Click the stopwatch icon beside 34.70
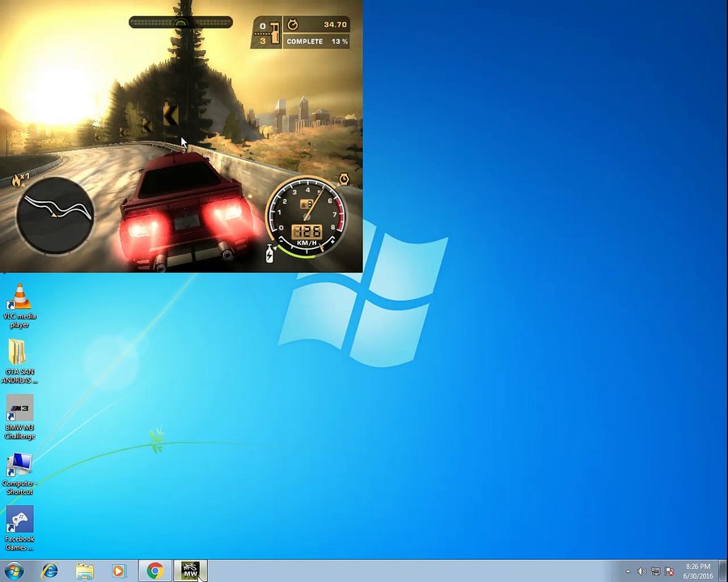The height and width of the screenshot is (582, 728). (x=293, y=24)
